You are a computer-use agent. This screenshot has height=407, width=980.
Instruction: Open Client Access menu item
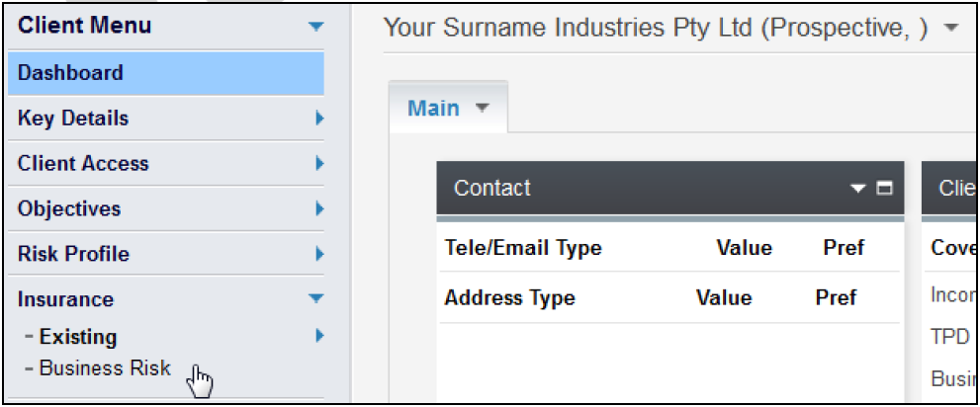coord(83,164)
